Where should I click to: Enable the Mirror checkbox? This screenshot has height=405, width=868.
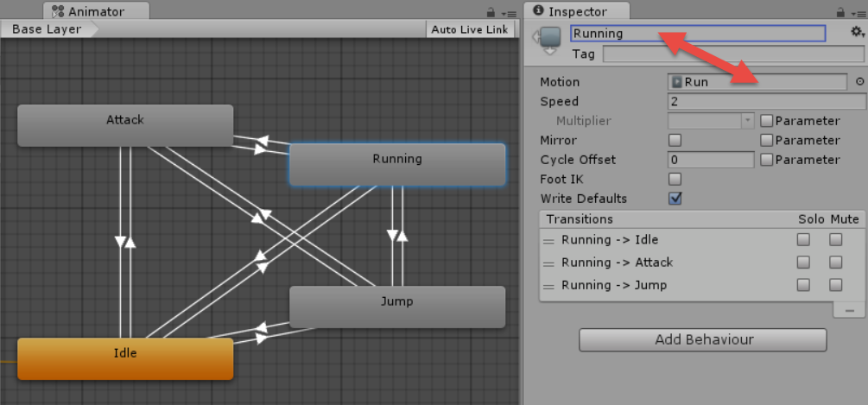[x=675, y=140]
